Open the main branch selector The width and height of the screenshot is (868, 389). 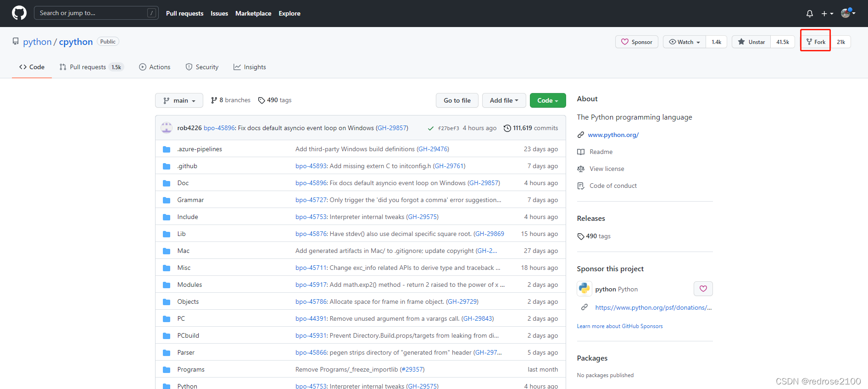pos(179,100)
